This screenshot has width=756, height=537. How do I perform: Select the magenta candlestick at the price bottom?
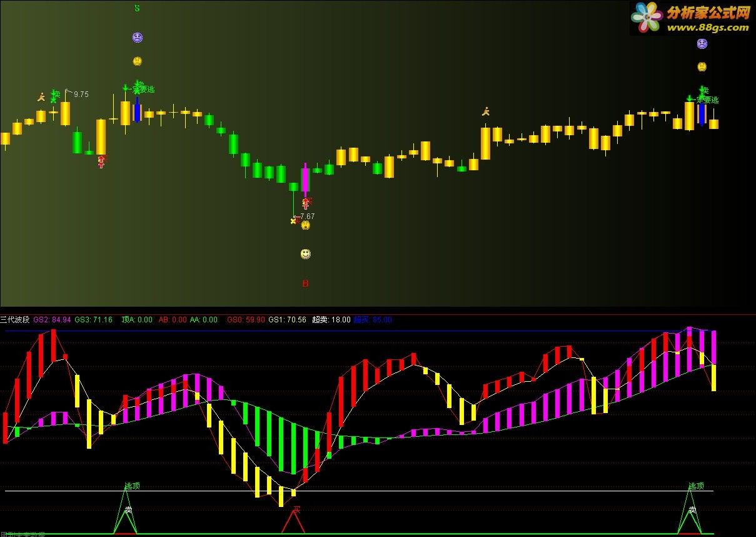(305, 179)
